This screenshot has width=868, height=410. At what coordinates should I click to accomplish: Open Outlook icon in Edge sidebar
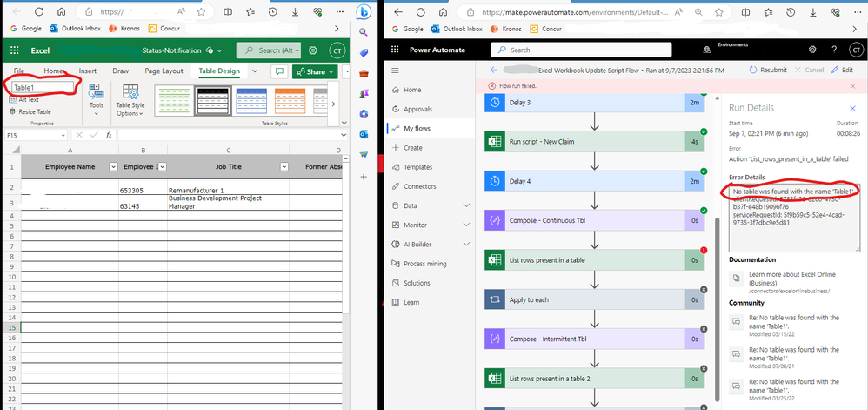(364, 133)
